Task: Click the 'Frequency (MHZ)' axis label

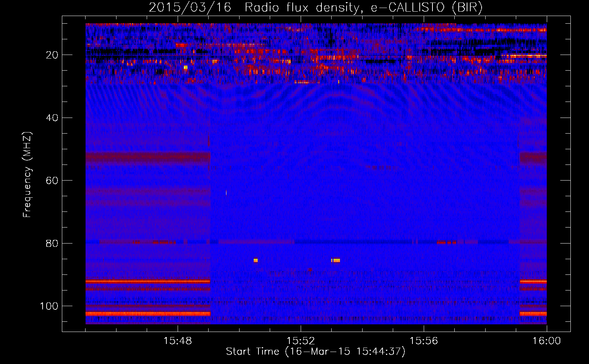Action: (27, 175)
